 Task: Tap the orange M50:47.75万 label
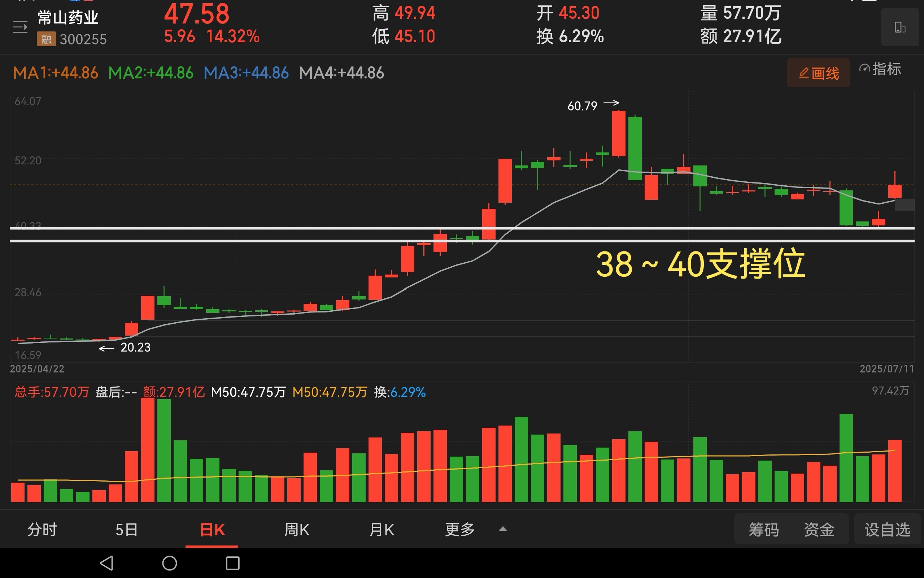click(x=330, y=392)
